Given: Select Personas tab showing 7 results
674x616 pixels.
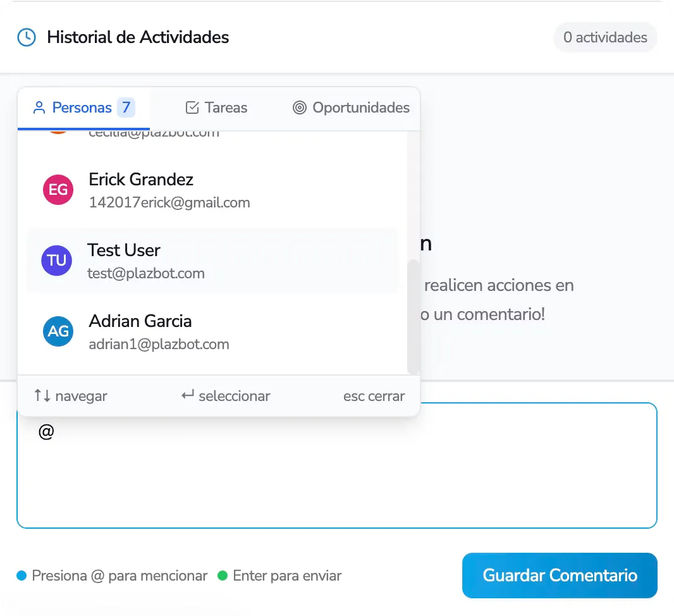Looking at the screenshot, I should pyautogui.click(x=84, y=108).
